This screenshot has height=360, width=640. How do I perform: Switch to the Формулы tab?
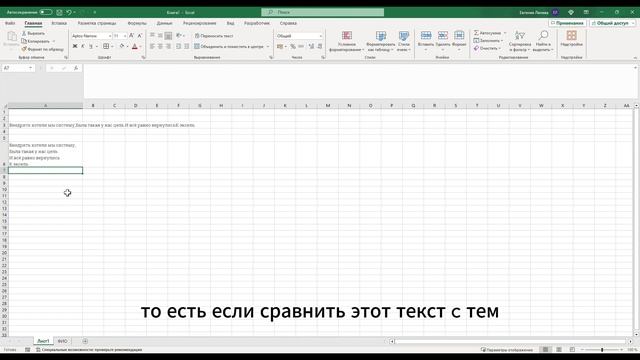[137, 23]
